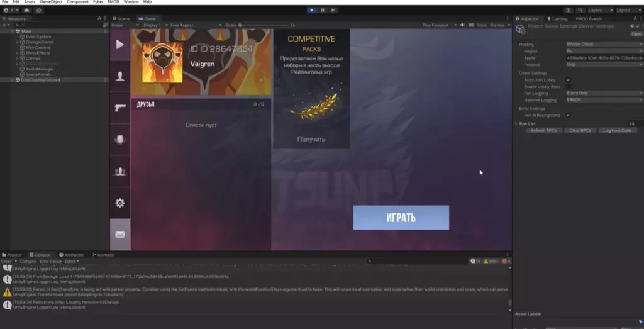
Task: Enable the Enable Lobby Stats checkbox
Action: pos(568,87)
